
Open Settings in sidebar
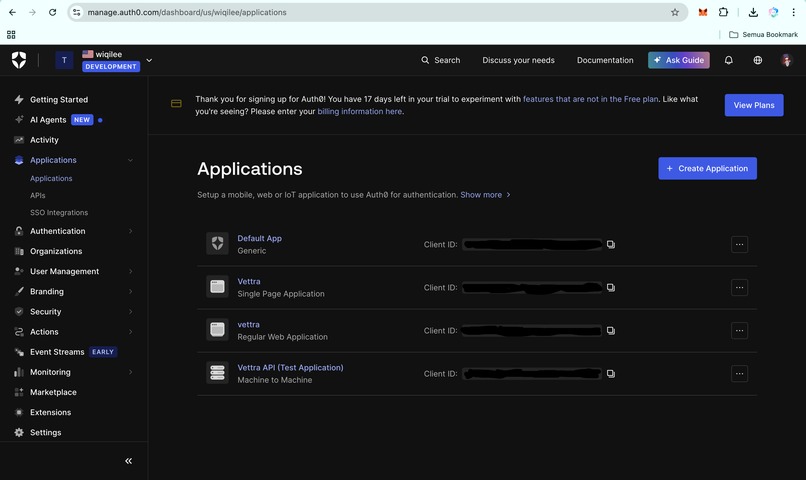pyautogui.click(x=45, y=433)
